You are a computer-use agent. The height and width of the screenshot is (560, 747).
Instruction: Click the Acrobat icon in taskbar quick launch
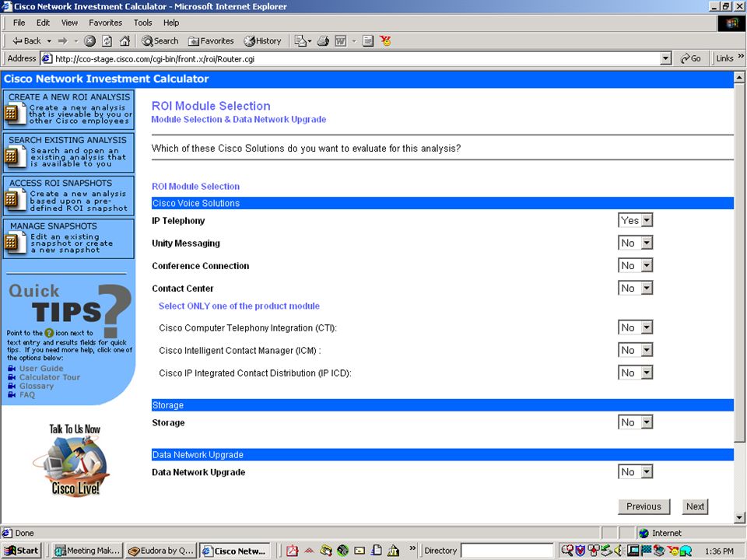pyautogui.click(x=292, y=551)
